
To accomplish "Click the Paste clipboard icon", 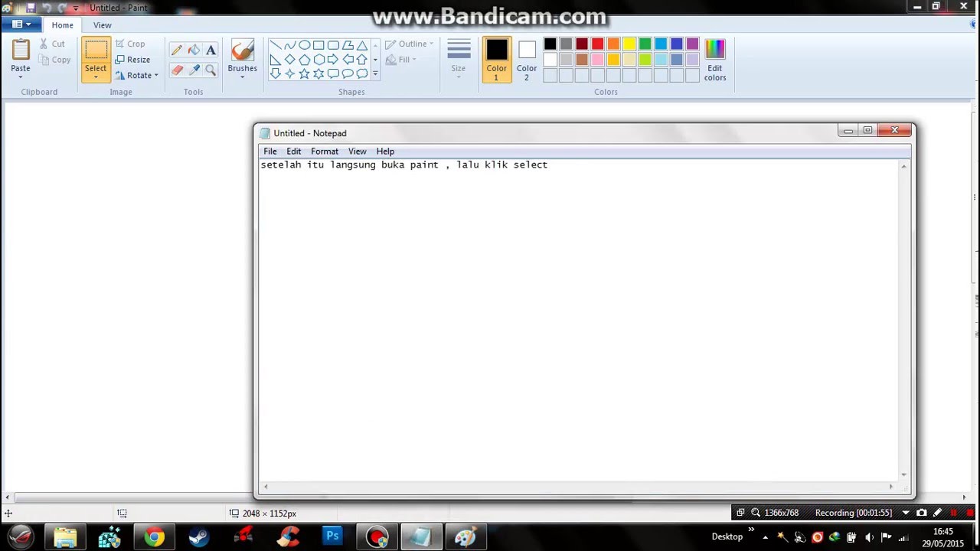I will tap(21, 50).
